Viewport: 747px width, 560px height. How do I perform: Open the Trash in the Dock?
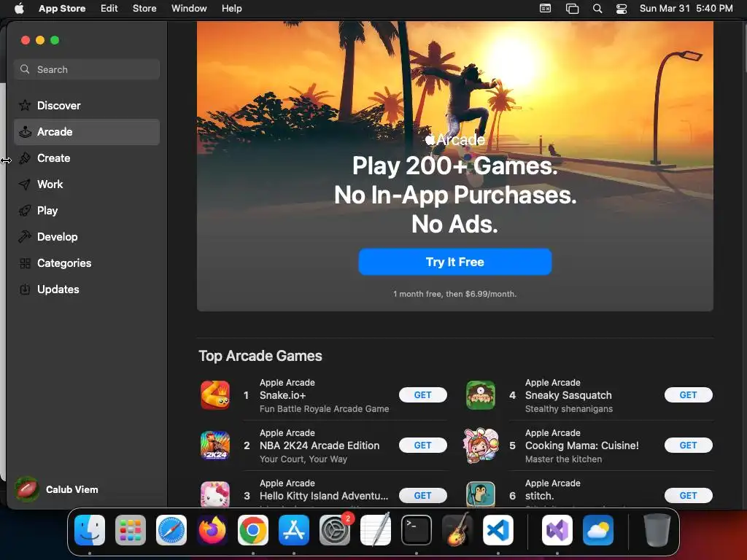[x=657, y=530]
